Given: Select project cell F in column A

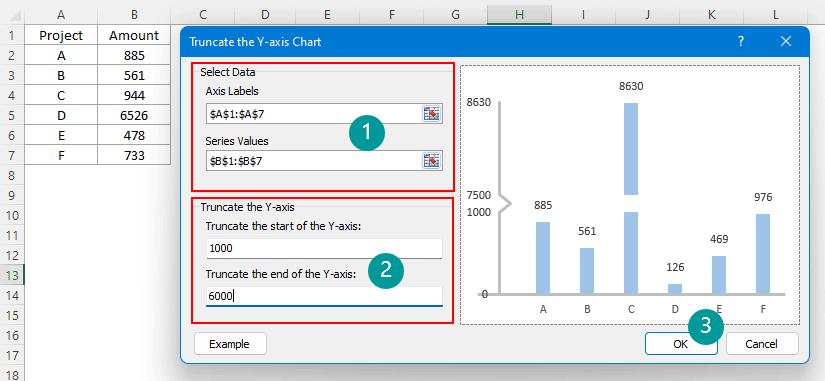Looking at the screenshot, I should [x=61, y=155].
